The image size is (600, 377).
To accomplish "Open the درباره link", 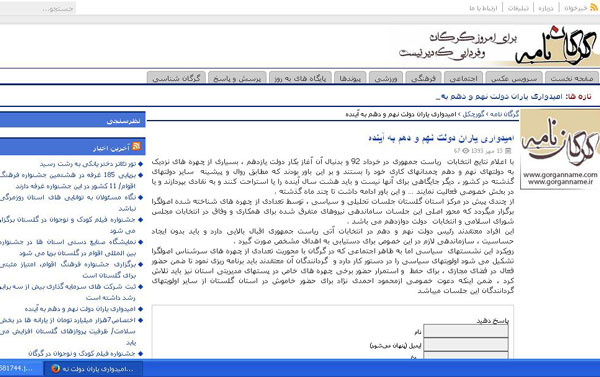I will coord(546,8).
